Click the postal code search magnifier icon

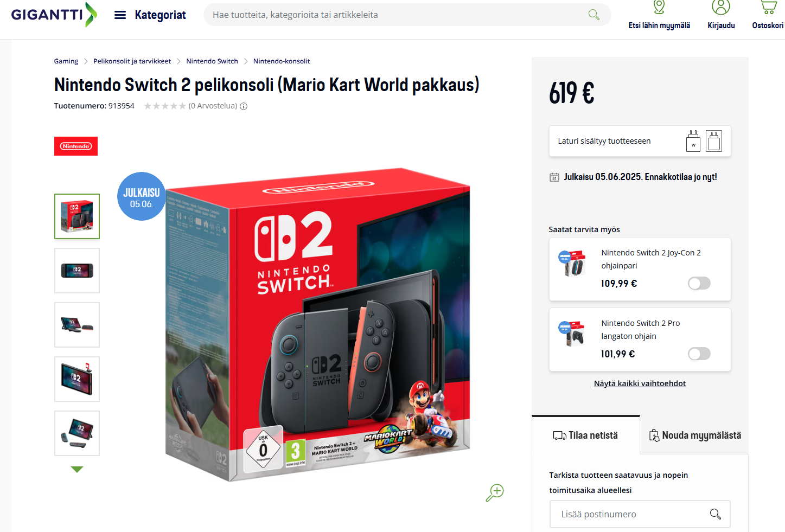716,514
